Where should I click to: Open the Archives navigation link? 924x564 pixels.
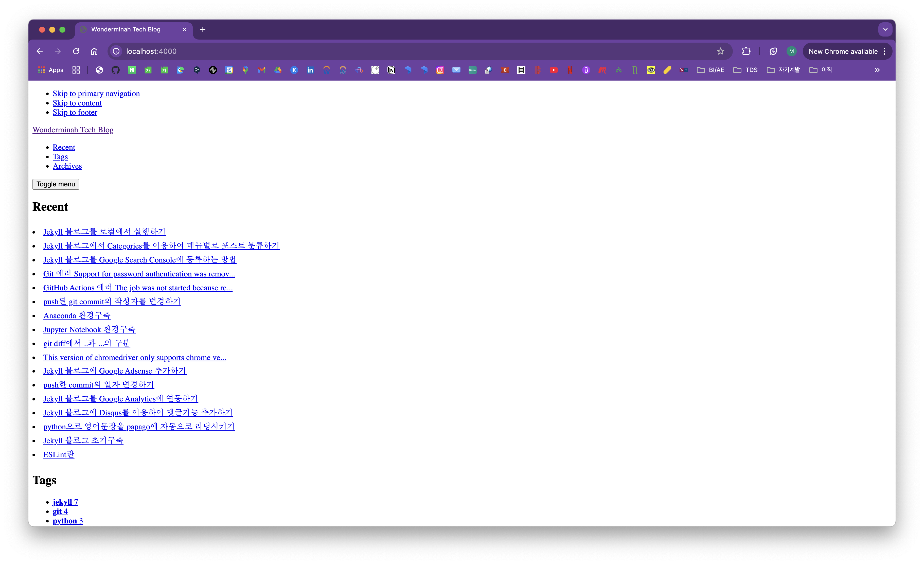(67, 166)
